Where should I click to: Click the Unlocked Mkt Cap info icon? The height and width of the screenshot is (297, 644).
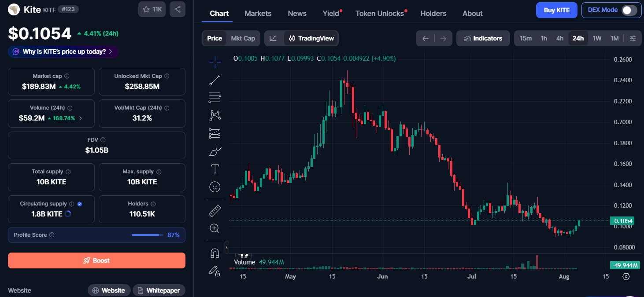coord(167,76)
